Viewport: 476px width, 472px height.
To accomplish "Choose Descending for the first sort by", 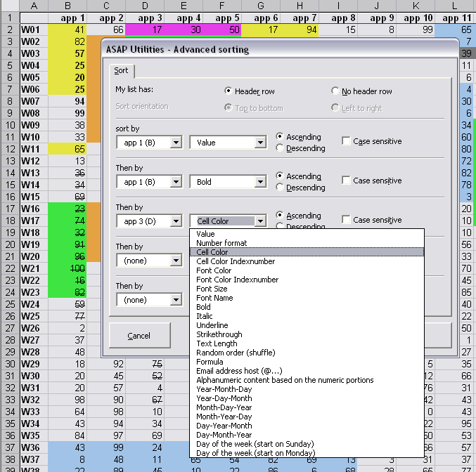I will [x=280, y=148].
